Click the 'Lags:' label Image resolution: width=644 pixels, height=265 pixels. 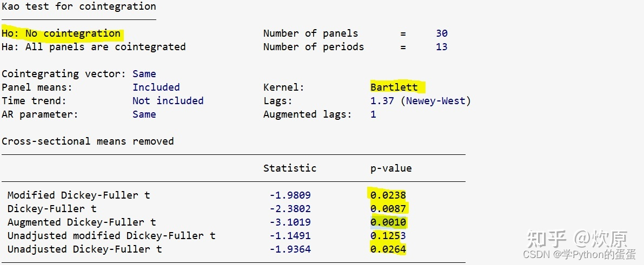pyautogui.click(x=278, y=101)
